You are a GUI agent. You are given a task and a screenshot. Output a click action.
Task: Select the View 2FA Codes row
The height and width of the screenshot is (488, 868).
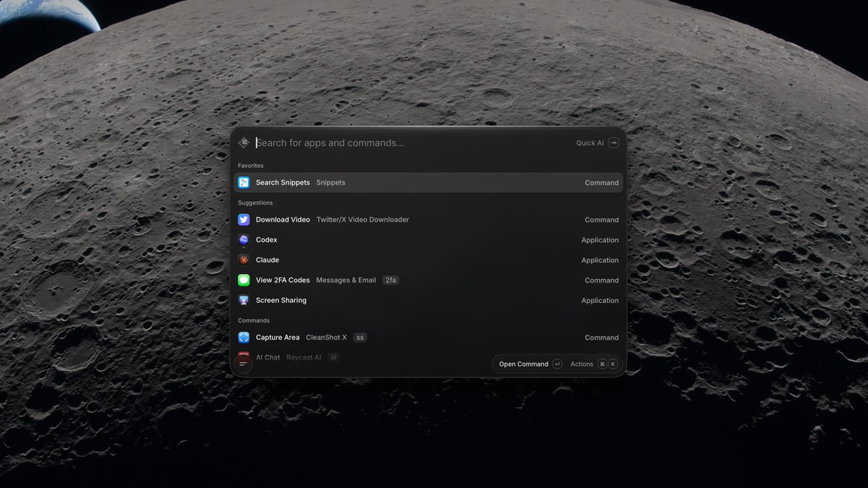(x=428, y=281)
